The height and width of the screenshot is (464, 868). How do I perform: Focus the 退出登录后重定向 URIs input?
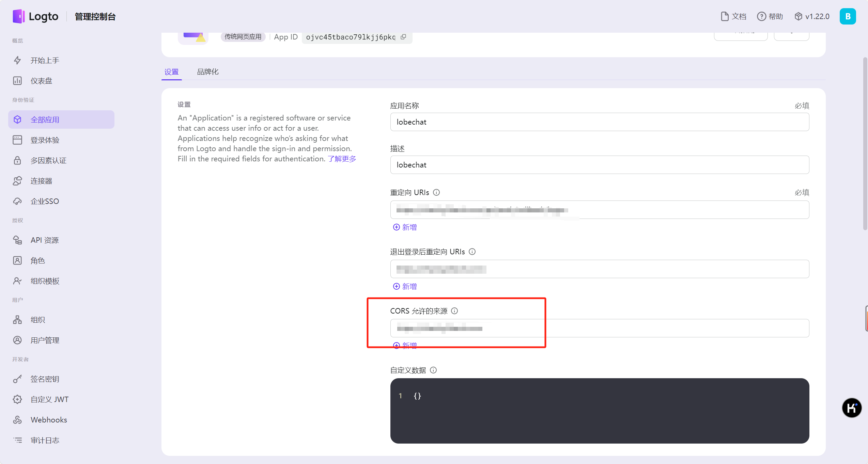tap(600, 269)
